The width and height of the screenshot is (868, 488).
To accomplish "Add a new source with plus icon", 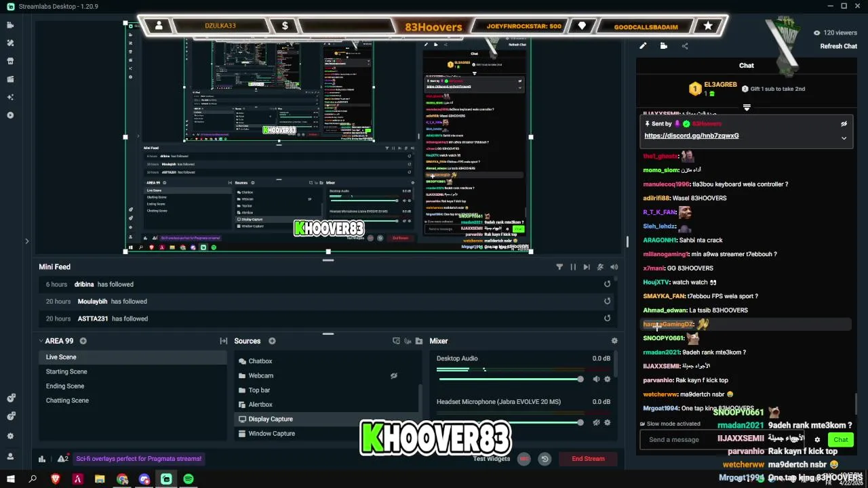I will 272,341.
